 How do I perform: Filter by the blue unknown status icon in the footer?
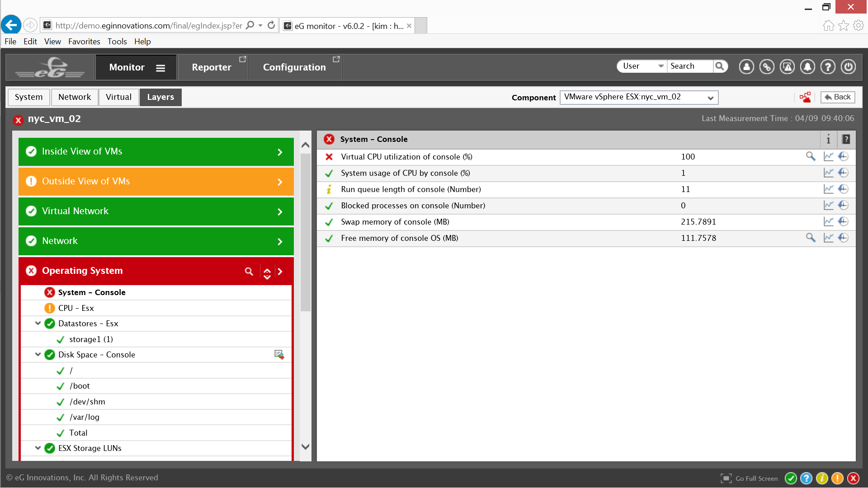point(806,478)
